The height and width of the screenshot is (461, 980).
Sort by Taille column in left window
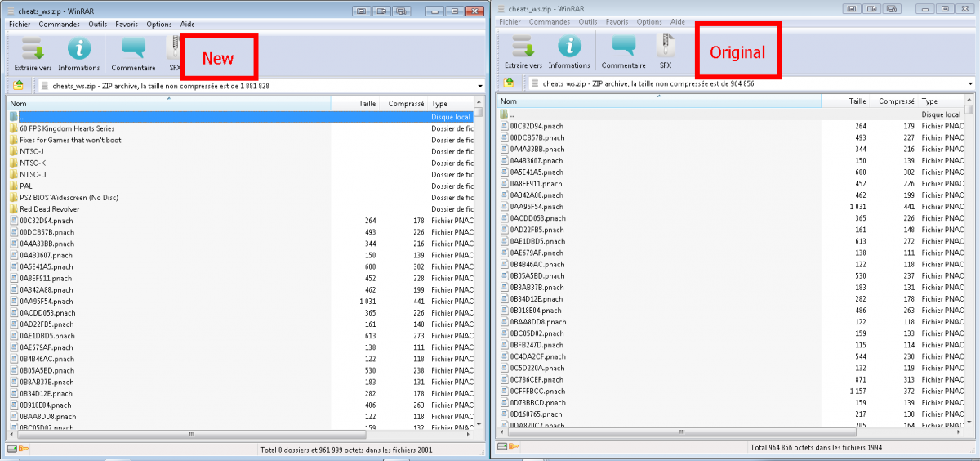[367, 104]
